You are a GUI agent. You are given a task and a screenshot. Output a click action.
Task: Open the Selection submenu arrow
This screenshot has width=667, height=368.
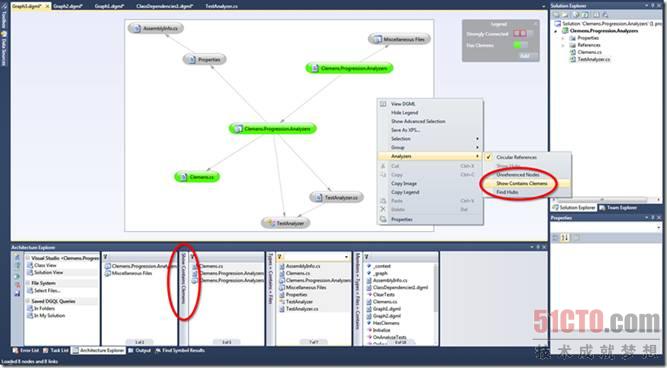point(477,139)
